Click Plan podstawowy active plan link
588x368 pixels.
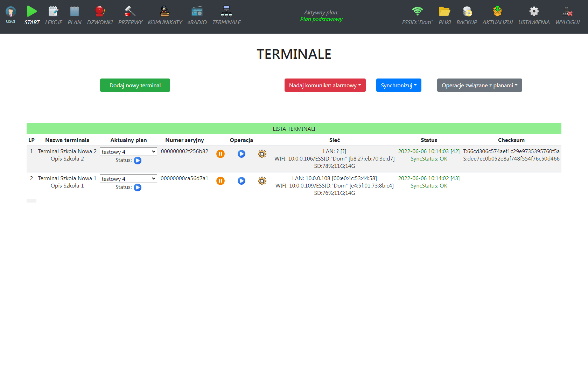pyautogui.click(x=321, y=19)
